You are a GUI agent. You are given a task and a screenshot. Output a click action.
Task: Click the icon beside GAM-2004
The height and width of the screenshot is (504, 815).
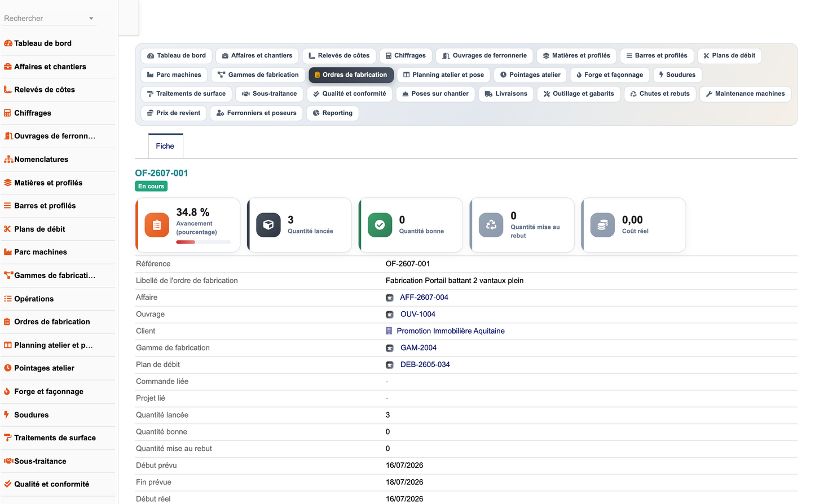pos(390,348)
